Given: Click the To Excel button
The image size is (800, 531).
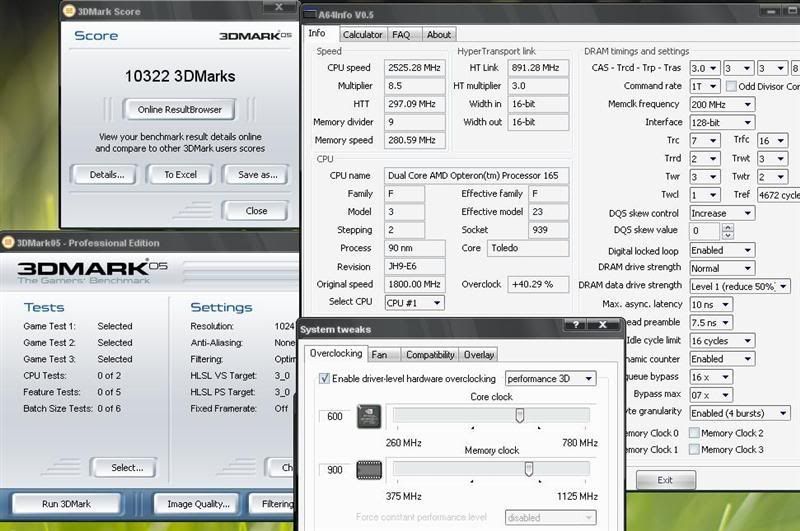Looking at the screenshot, I should coord(180,174).
